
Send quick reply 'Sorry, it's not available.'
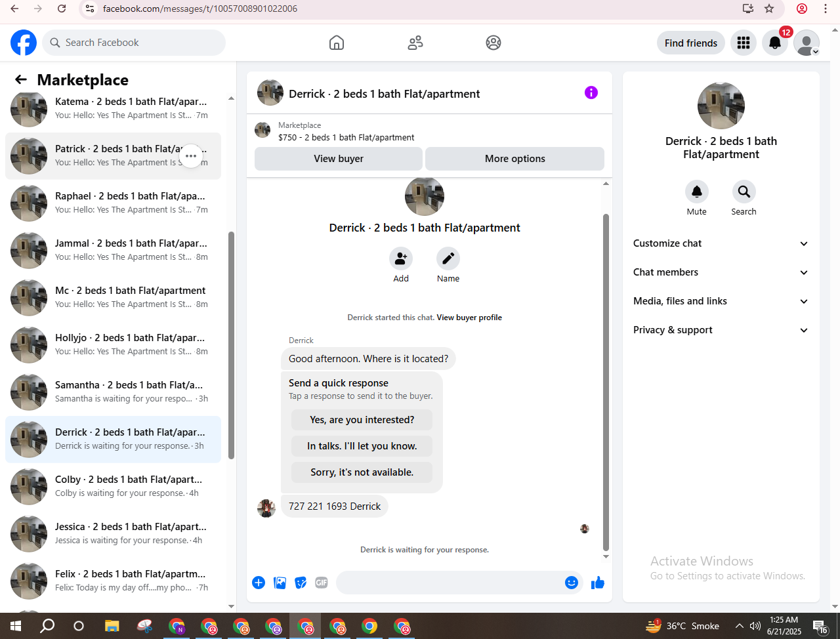click(362, 472)
